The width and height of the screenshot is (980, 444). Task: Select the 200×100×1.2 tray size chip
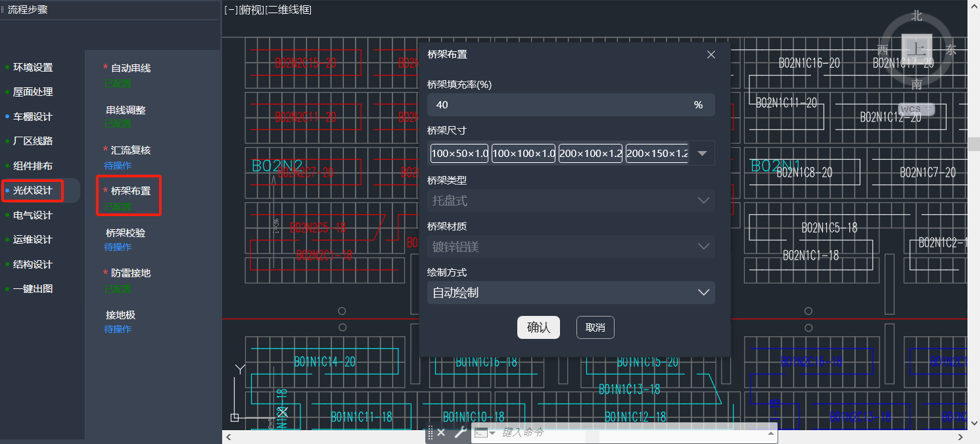pos(590,154)
